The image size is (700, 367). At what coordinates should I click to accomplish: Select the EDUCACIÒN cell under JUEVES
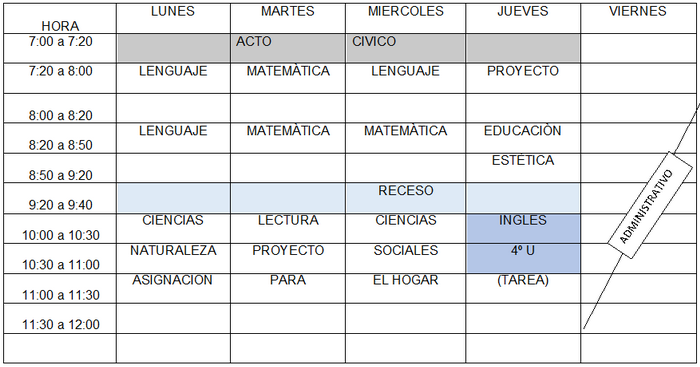523,138
